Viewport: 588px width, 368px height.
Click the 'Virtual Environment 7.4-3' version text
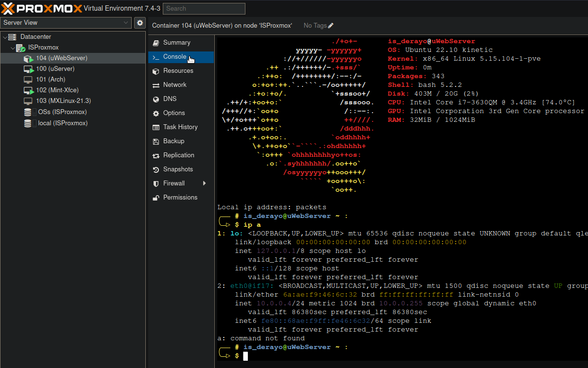[x=122, y=8]
